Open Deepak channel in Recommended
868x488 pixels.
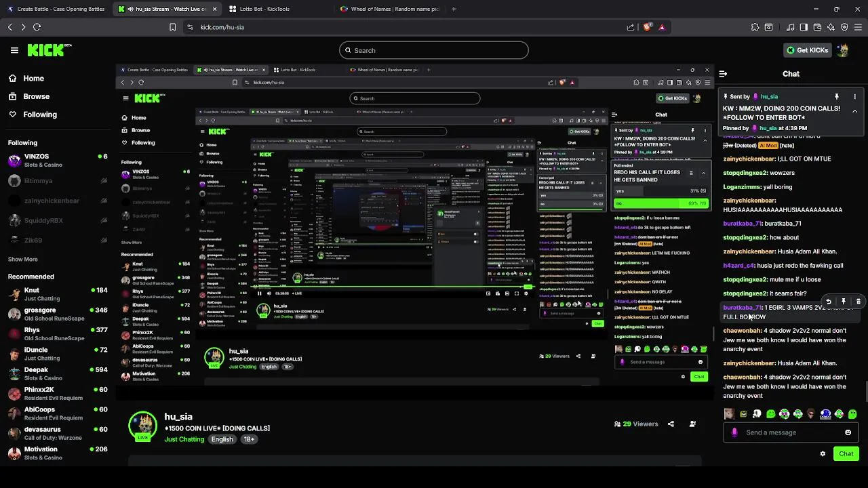click(x=58, y=373)
